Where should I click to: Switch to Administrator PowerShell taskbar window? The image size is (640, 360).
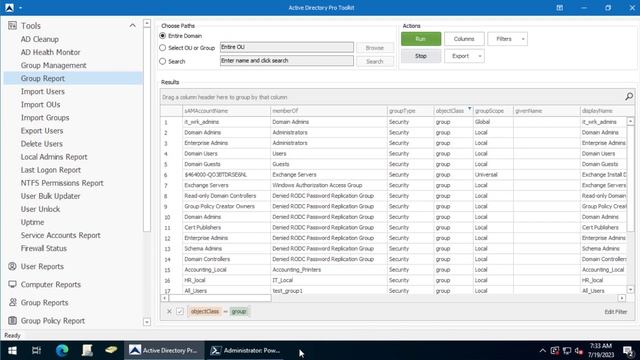246,351
